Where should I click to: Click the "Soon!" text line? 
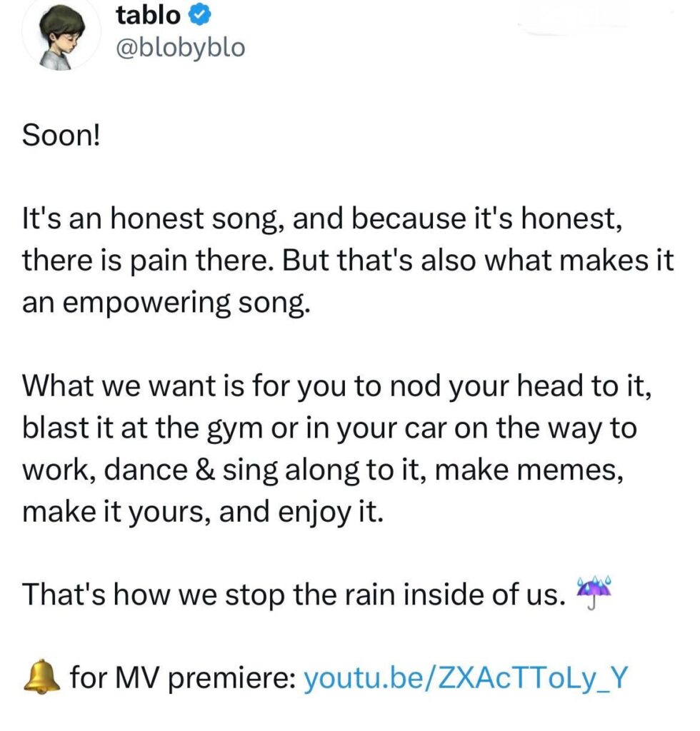(x=61, y=136)
